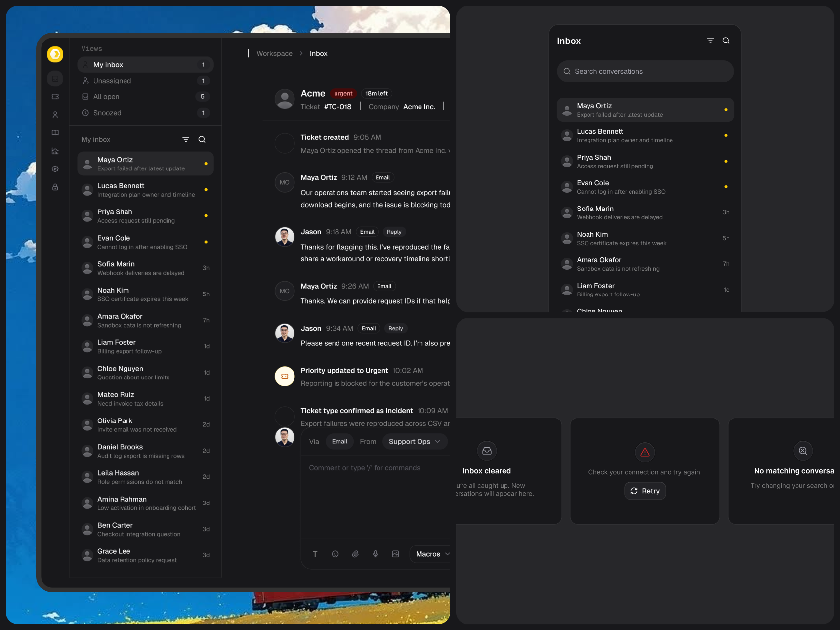The image size is (840, 630).
Task: Open Lucas Bennett conversation in left list
Action: (x=145, y=190)
